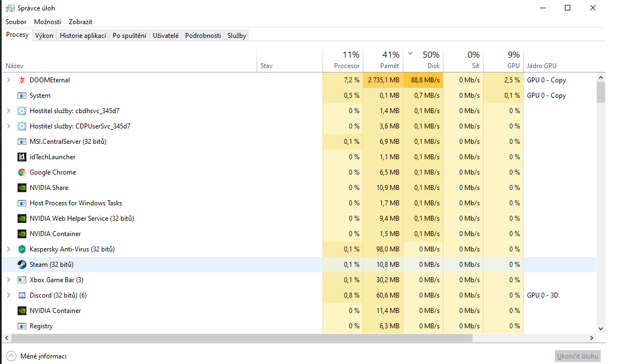The width and height of the screenshot is (633, 364).
Task: Click the NVIDIA Share icon
Action: pos(22,188)
